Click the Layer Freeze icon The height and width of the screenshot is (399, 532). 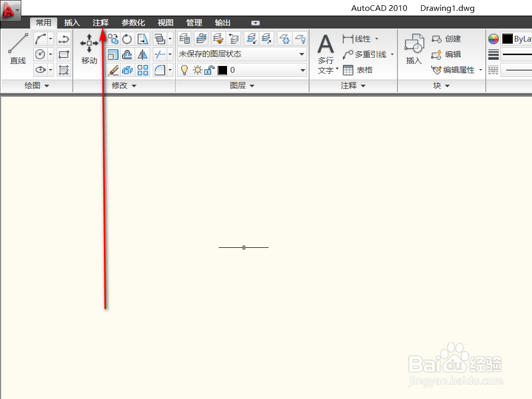(x=284, y=38)
